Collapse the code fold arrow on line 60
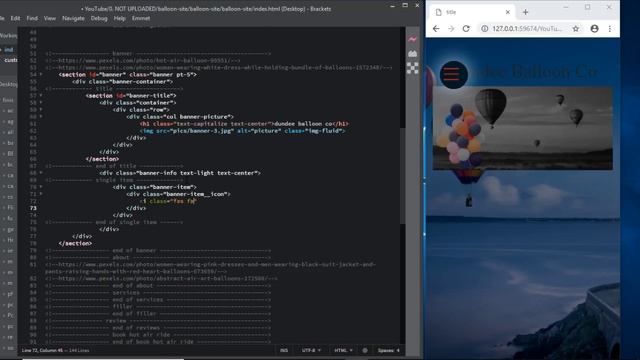This screenshot has width=640, height=360. (x=41, y=116)
